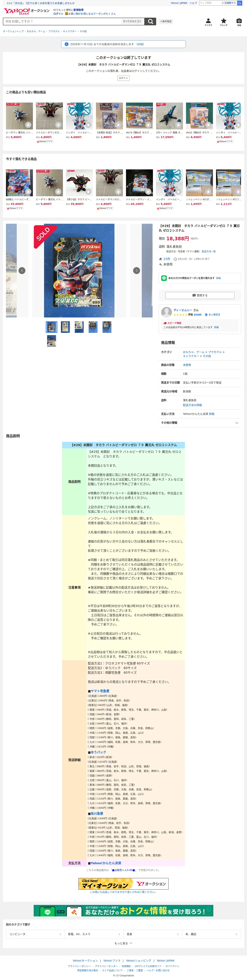Click the blue web search button top right

pos(239,3)
